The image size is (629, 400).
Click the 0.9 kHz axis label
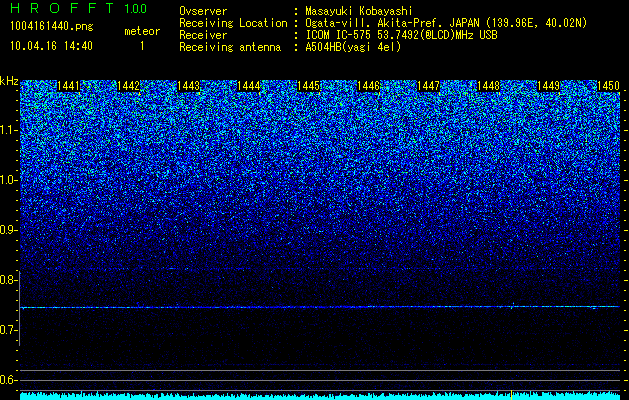point(8,230)
